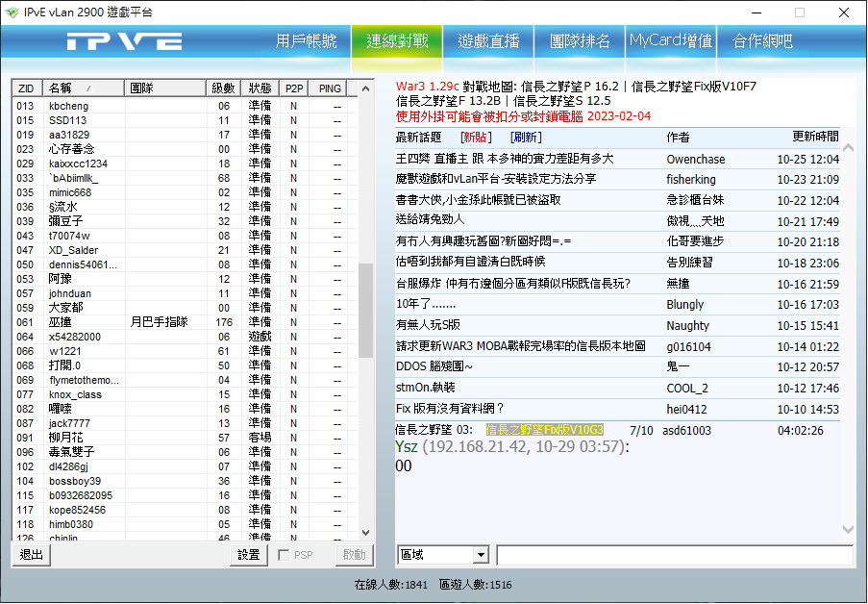This screenshot has height=604, width=868.
Task: Click user list scroll up arrow
Action: tap(365, 88)
